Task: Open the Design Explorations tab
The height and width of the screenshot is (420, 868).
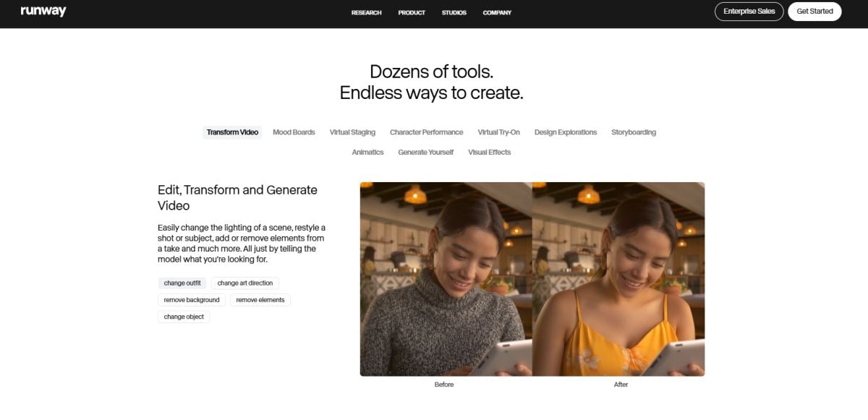Action: click(566, 132)
